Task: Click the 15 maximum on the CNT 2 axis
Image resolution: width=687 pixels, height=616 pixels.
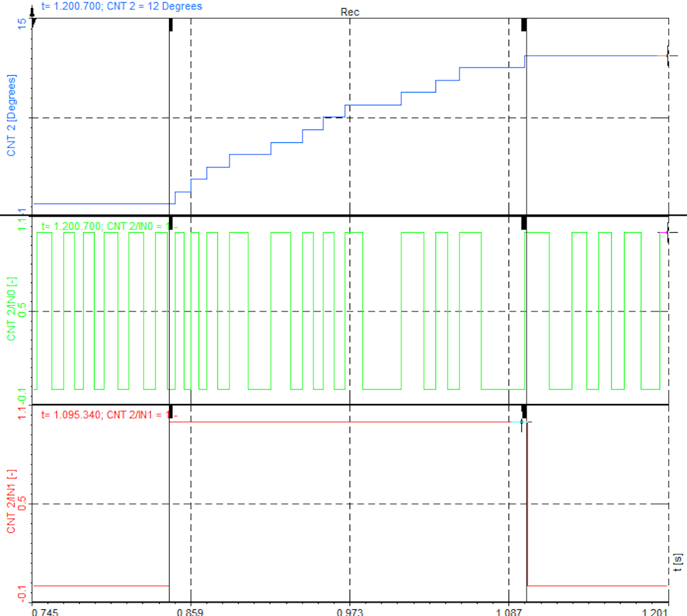Action: coord(22,24)
